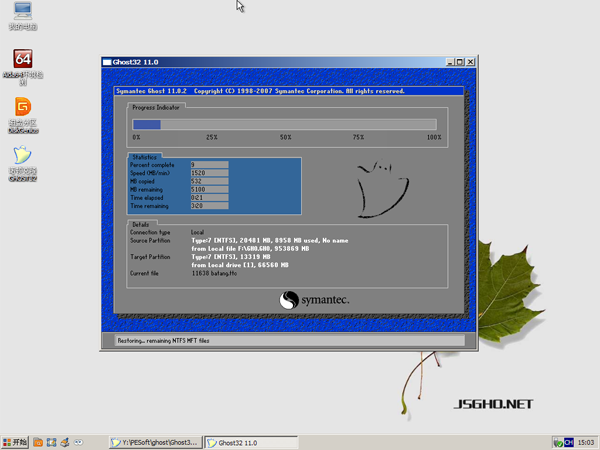Click the first quick launch icon beside Start
Viewport: 600px width, 450px height.
(37, 442)
